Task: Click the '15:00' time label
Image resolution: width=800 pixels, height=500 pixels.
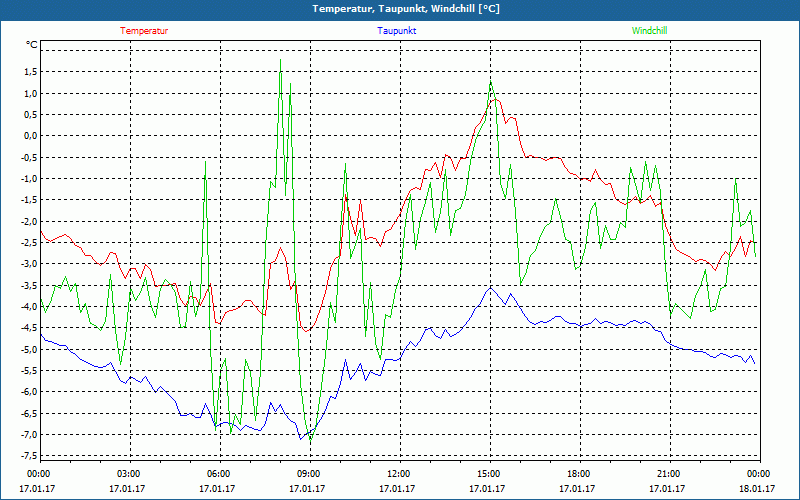Action: coord(488,474)
